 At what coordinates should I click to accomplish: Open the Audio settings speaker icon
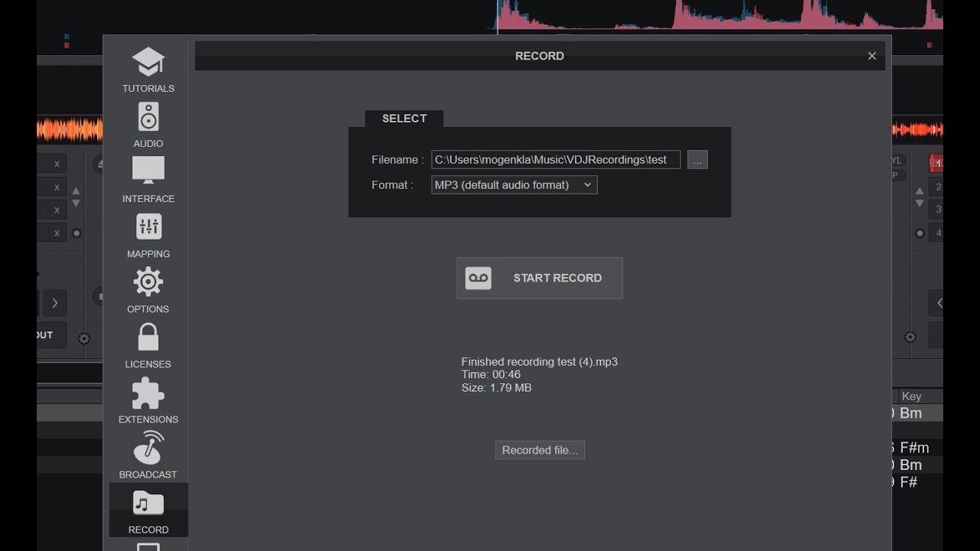click(x=149, y=117)
